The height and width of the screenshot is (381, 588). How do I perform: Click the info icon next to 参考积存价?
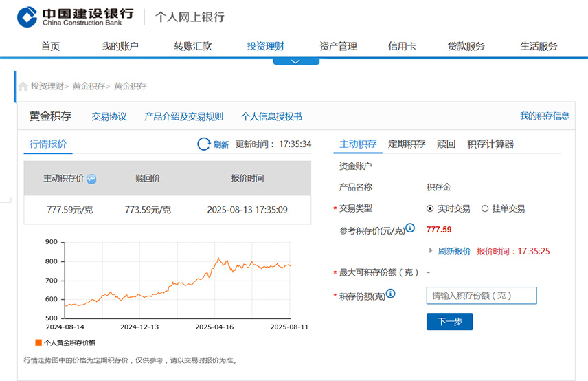[410, 228]
